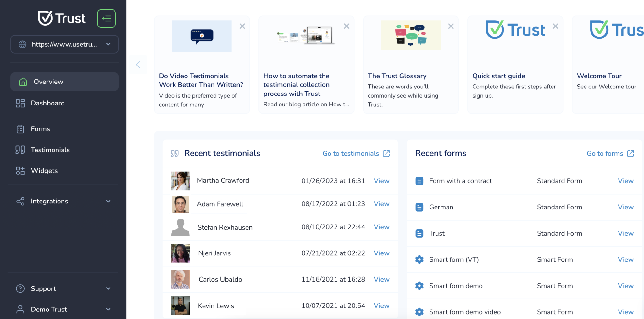Viewport: 644px width, 319px height.
Task: Dismiss the automate testimonial collection card
Action: (347, 26)
